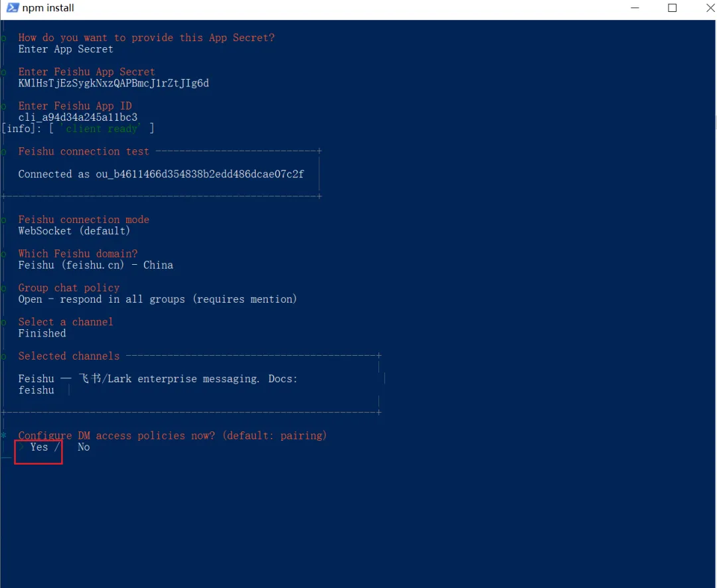
Task: Click the 'WebSocket (default)' connection mode text
Action: 74,231
